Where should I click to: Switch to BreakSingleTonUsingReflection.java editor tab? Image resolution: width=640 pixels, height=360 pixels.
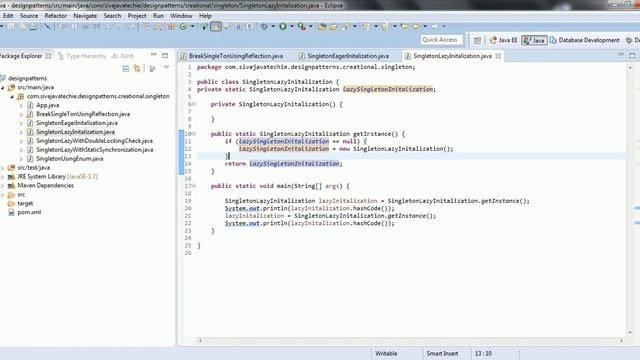(232, 56)
